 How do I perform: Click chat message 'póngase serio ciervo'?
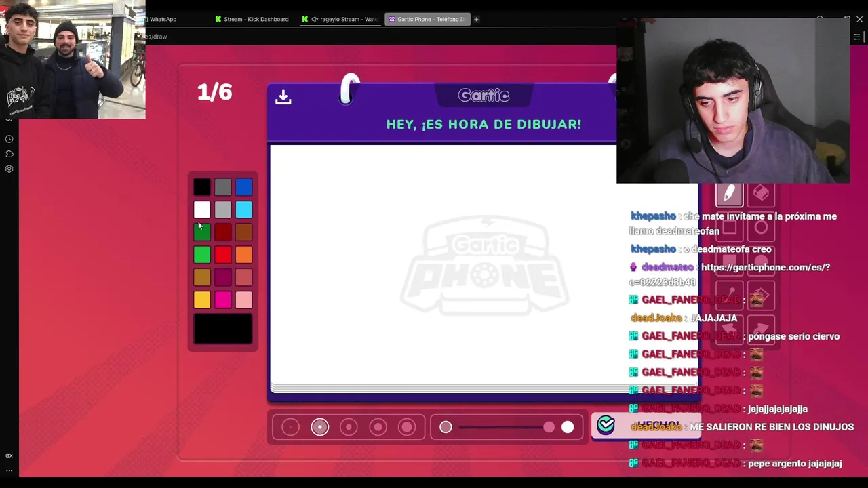[793, 336]
